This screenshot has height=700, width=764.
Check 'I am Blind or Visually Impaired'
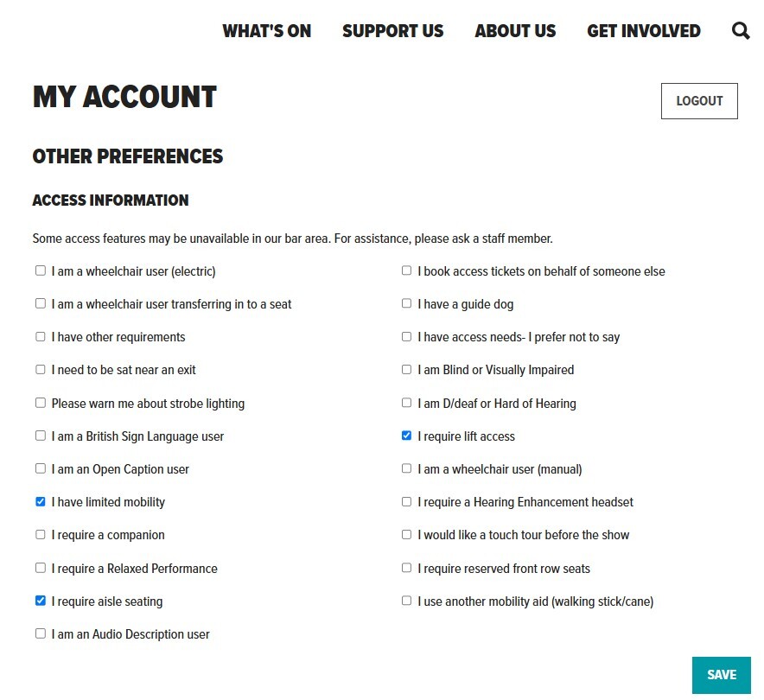point(406,369)
